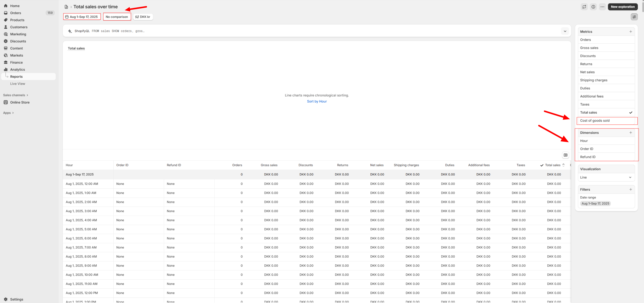Select the Gross sales metric
This screenshot has width=644, height=303.
tap(606, 48)
